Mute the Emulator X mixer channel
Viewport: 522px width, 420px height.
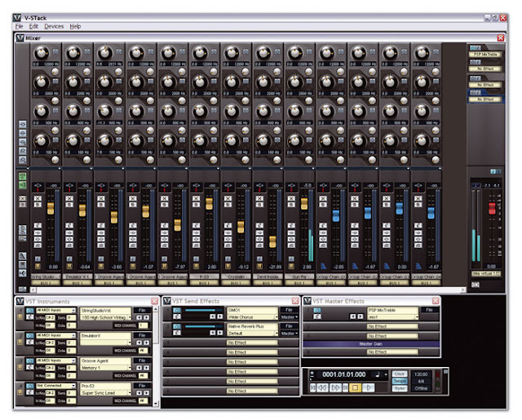pos(69,199)
